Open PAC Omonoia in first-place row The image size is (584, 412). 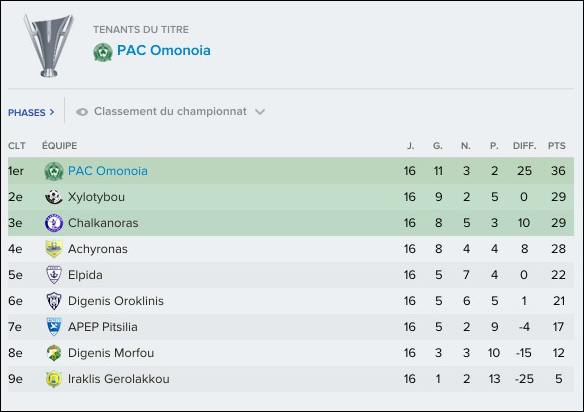108,171
